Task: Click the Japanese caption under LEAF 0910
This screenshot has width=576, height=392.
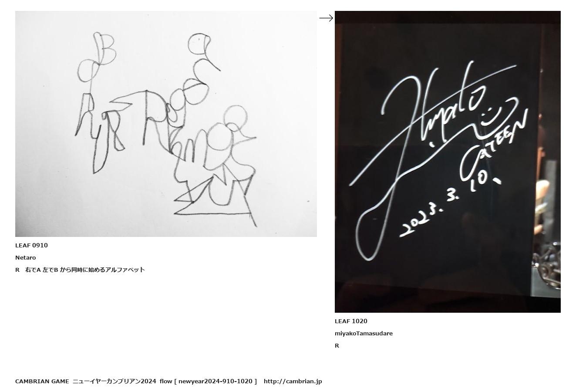Action: 85,270
